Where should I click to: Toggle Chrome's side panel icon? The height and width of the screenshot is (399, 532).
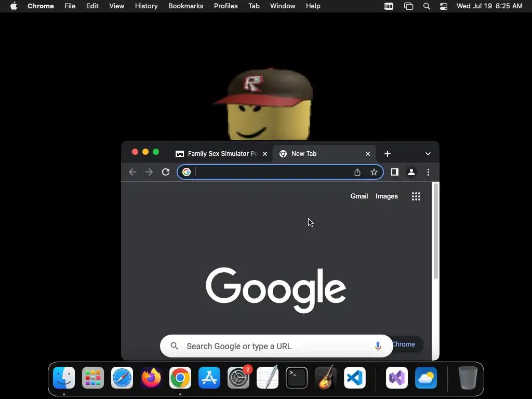tap(395, 172)
